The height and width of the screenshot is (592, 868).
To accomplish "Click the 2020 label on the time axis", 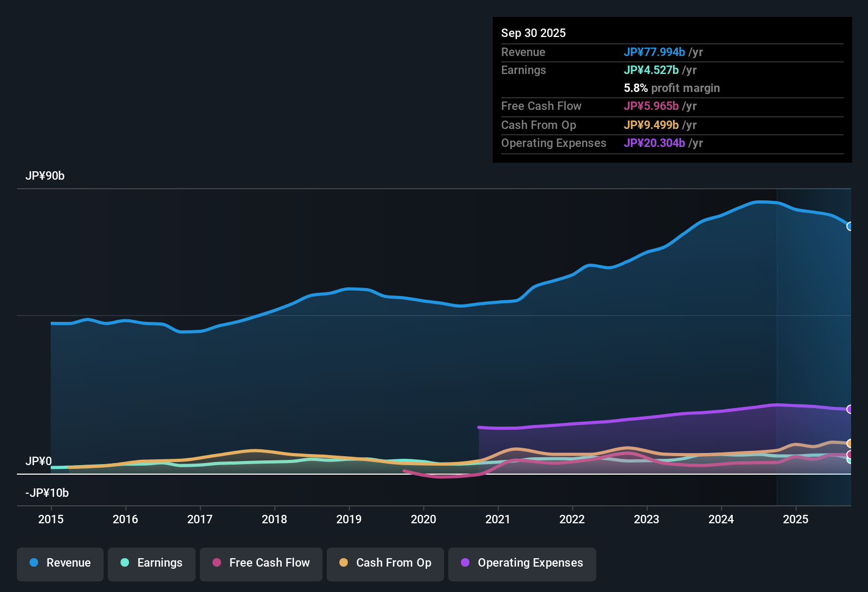I will pos(423,520).
